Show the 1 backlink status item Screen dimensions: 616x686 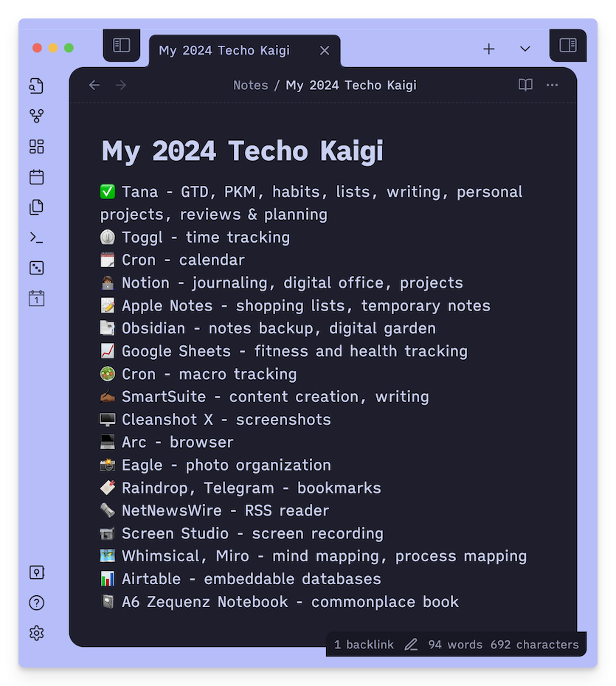point(364,645)
